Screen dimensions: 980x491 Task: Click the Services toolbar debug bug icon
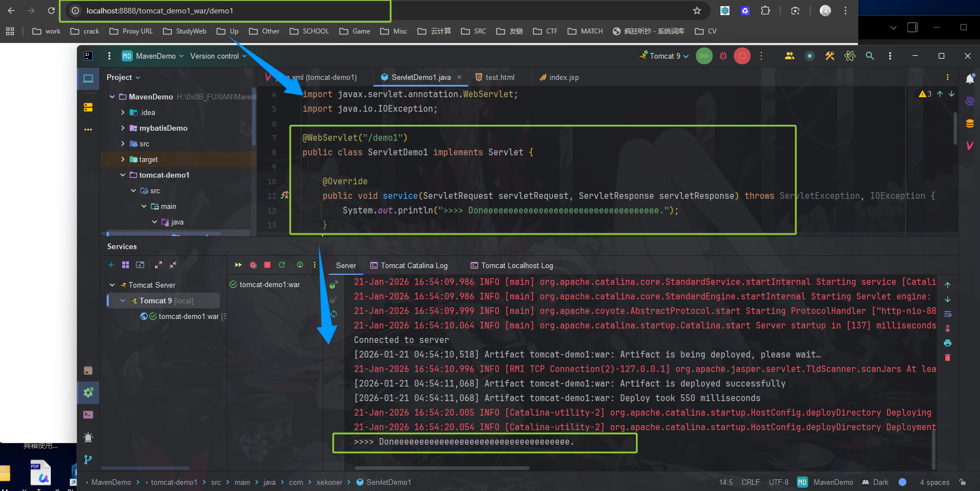point(253,265)
